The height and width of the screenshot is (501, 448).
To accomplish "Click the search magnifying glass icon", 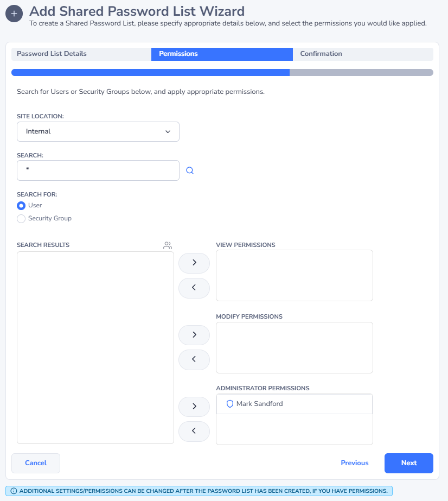I will pyautogui.click(x=190, y=170).
